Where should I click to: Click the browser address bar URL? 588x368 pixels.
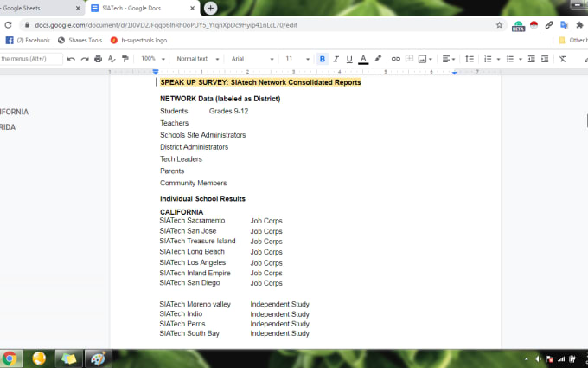(x=166, y=25)
